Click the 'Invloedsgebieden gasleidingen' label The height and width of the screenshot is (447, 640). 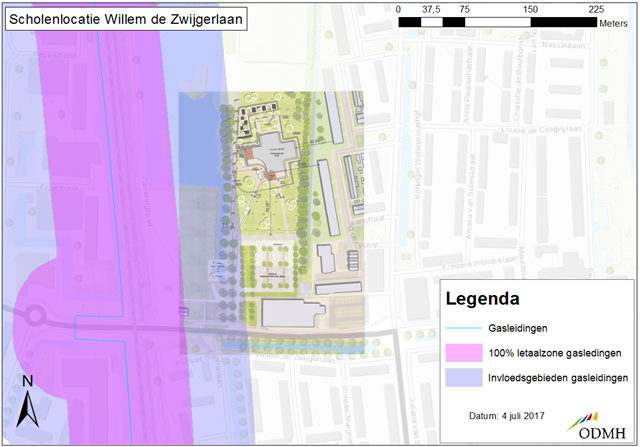pyautogui.click(x=558, y=378)
